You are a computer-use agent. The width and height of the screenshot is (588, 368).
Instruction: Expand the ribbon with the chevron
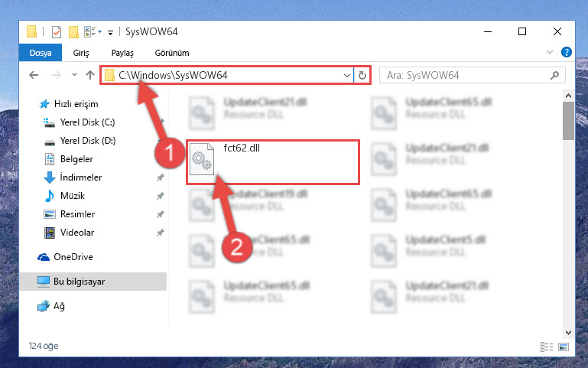pos(549,52)
